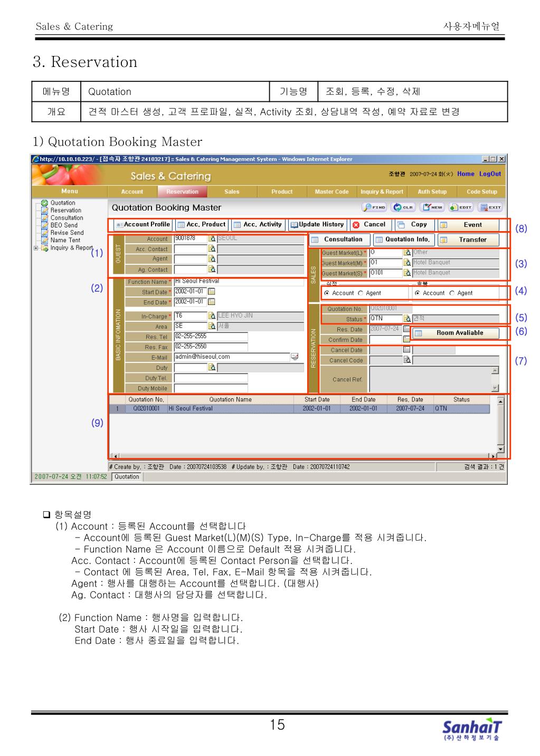Open Consultation item in sidebar tree
The width and height of the screenshot is (540, 756).
tap(67, 217)
